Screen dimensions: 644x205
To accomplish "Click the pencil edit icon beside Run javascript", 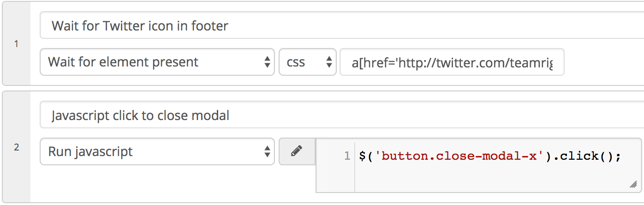I will click(297, 151).
